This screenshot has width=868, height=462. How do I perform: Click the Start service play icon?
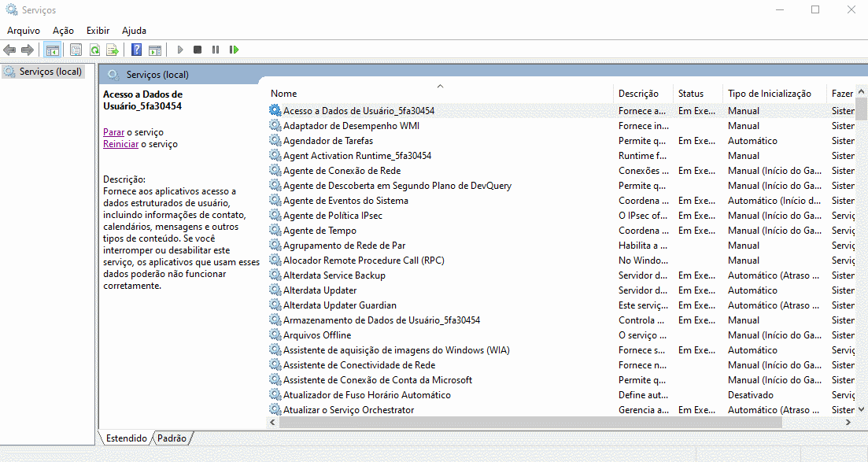pos(180,50)
